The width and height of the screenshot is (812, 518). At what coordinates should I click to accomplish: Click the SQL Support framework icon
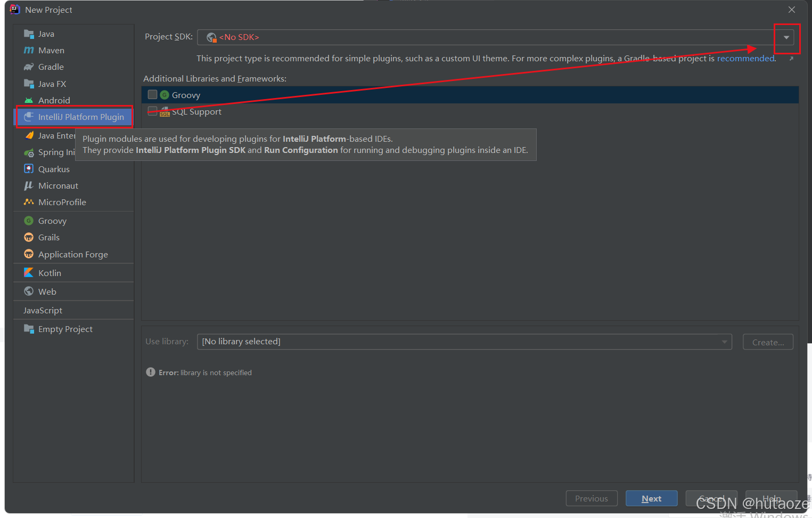coord(165,111)
